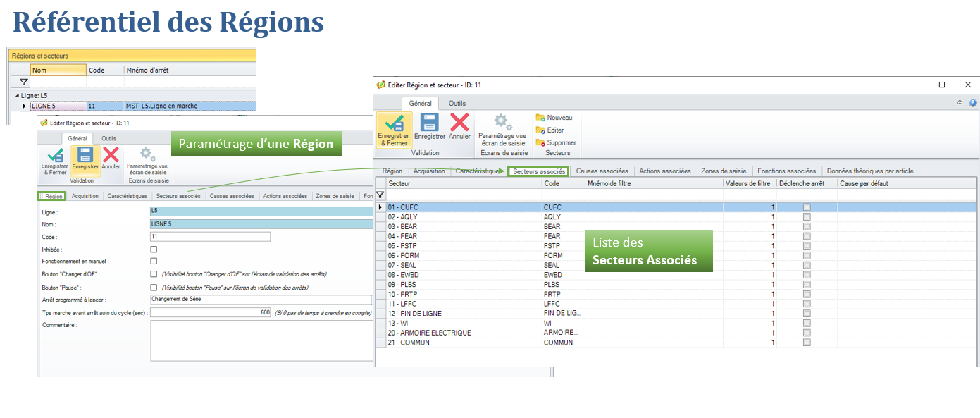Sort by the Secteur column header
The width and height of the screenshot is (980, 418).
(x=464, y=183)
